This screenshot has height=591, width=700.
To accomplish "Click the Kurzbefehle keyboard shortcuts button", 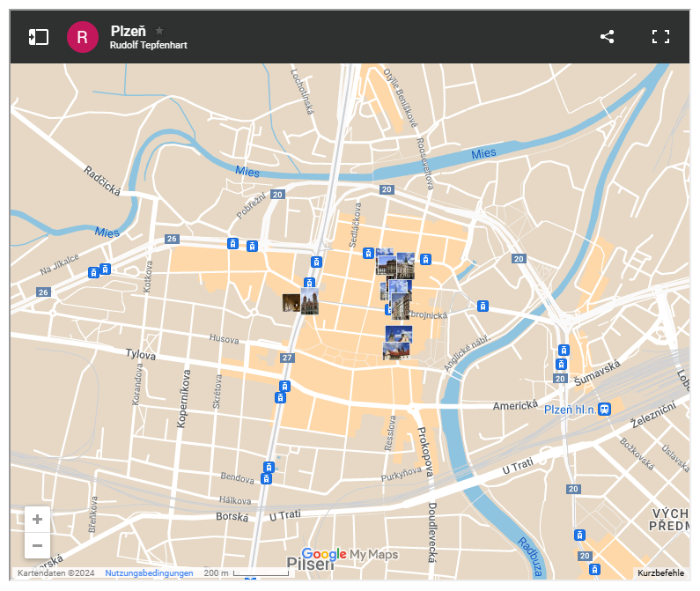I will click(660, 573).
